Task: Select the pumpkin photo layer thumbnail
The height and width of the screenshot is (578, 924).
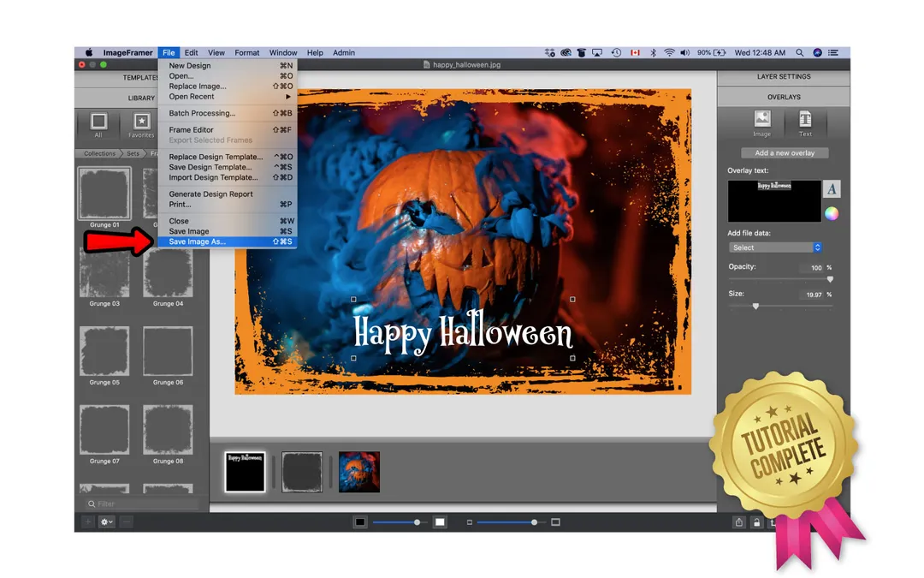Action: (x=358, y=472)
